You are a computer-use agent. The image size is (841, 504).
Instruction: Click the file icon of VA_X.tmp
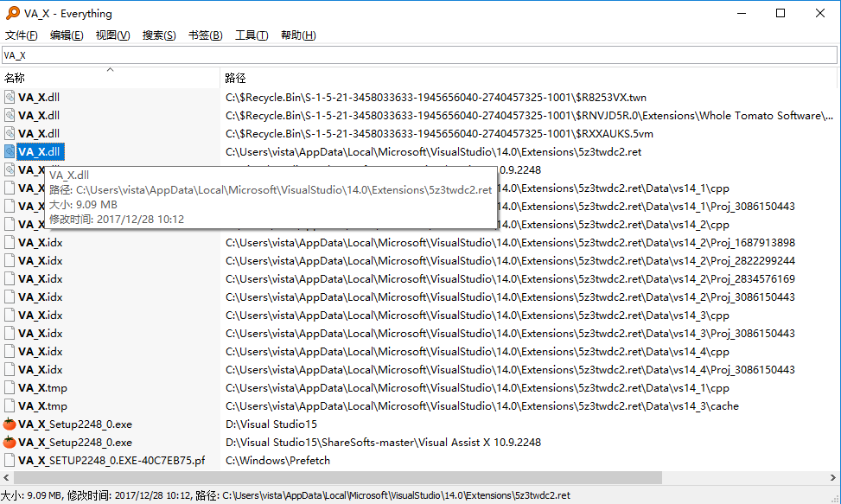(10, 387)
